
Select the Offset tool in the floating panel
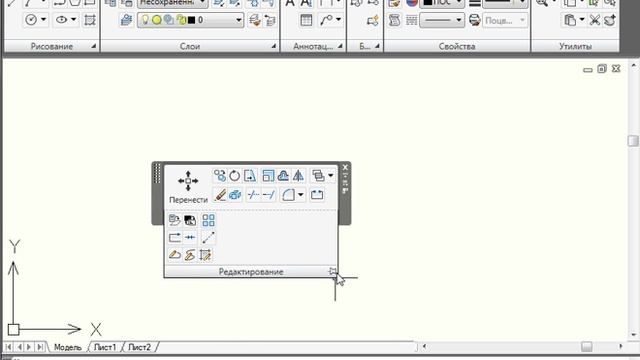[x=283, y=176]
